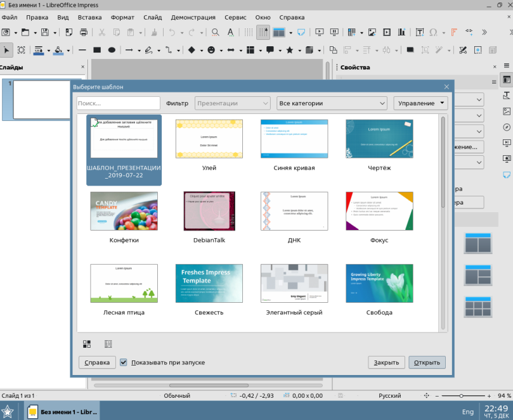Click the smiley Symbol shapes icon
The height and width of the screenshot is (420, 513).
click(x=211, y=50)
